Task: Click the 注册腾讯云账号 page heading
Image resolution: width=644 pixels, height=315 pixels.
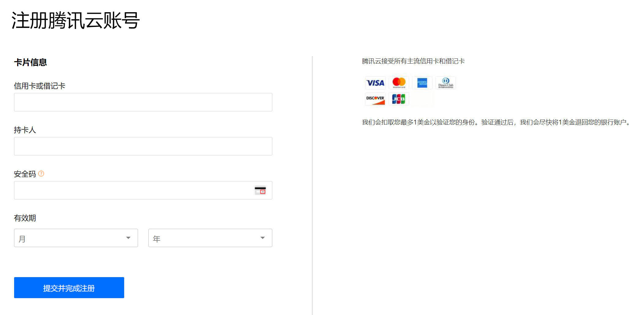Action: point(76,21)
